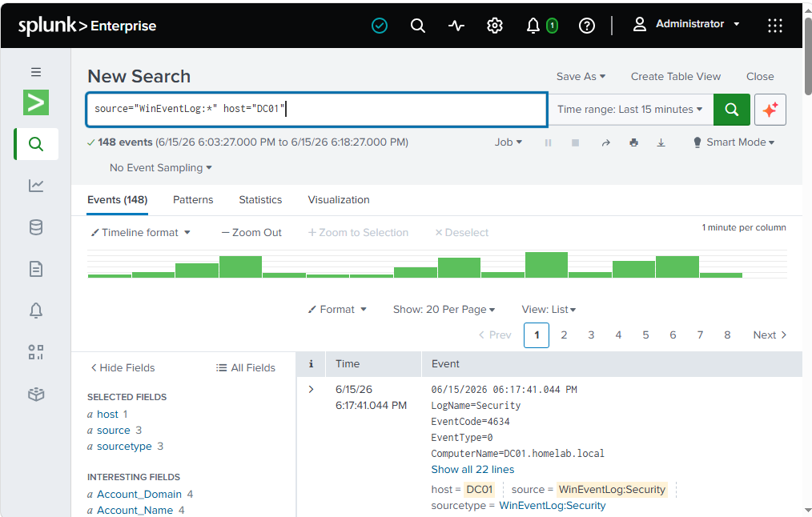Click the source field in Selected Fields
812x517 pixels.
114,430
